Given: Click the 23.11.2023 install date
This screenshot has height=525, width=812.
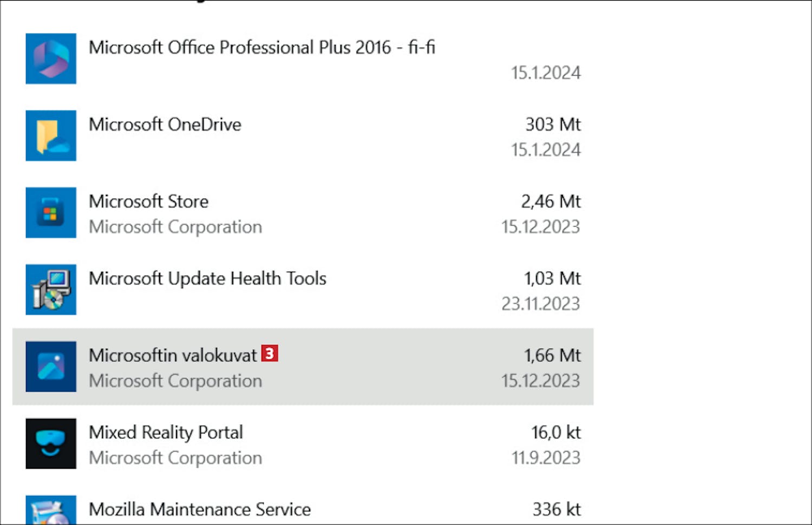Looking at the screenshot, I should [540, 304].
